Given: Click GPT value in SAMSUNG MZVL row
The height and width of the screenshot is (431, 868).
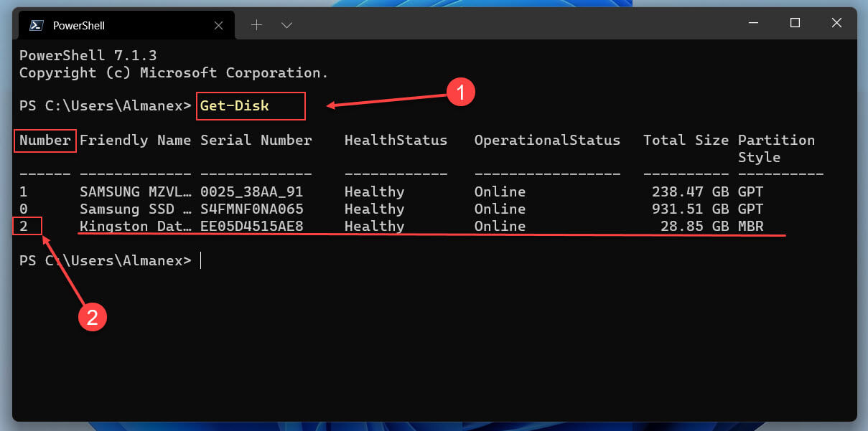Looking at the screenshot, I should point(751,191).
